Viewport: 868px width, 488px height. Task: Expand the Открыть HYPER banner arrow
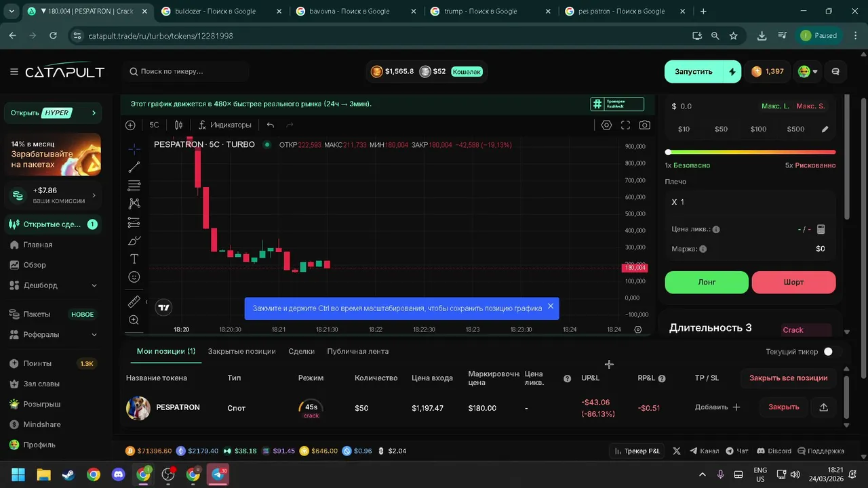click(94, 113)
